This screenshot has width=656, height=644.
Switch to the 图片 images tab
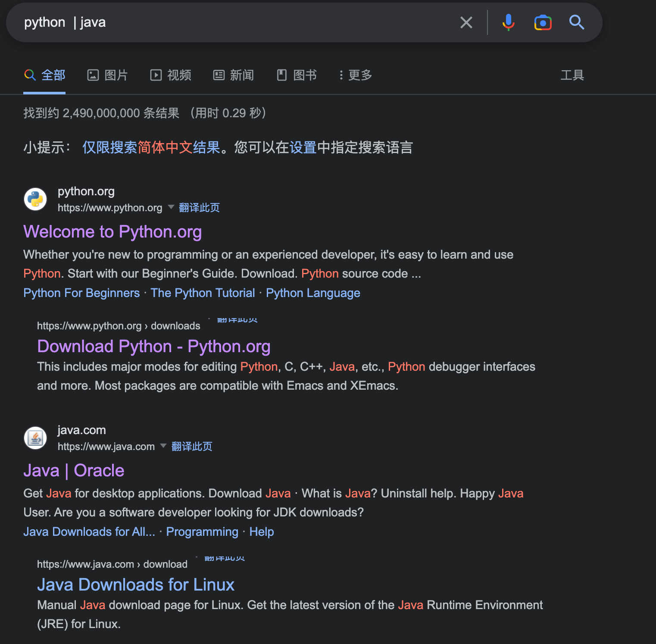point(107,75)
